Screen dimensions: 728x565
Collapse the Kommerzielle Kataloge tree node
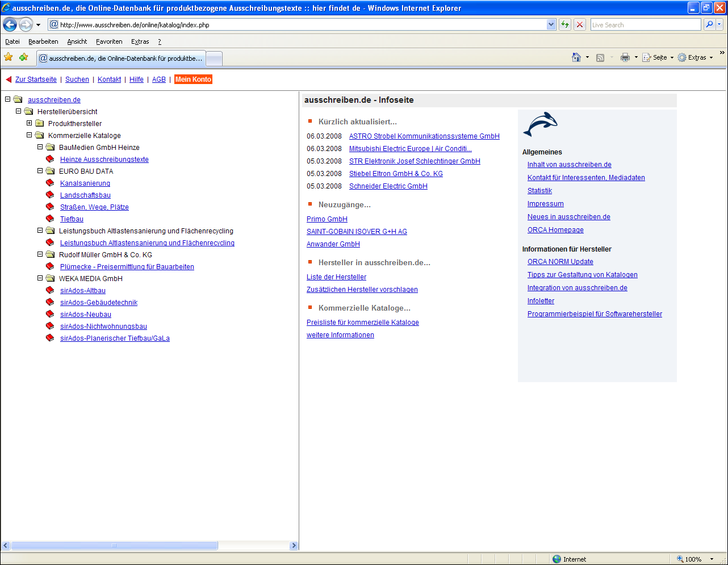coord(30,135)
